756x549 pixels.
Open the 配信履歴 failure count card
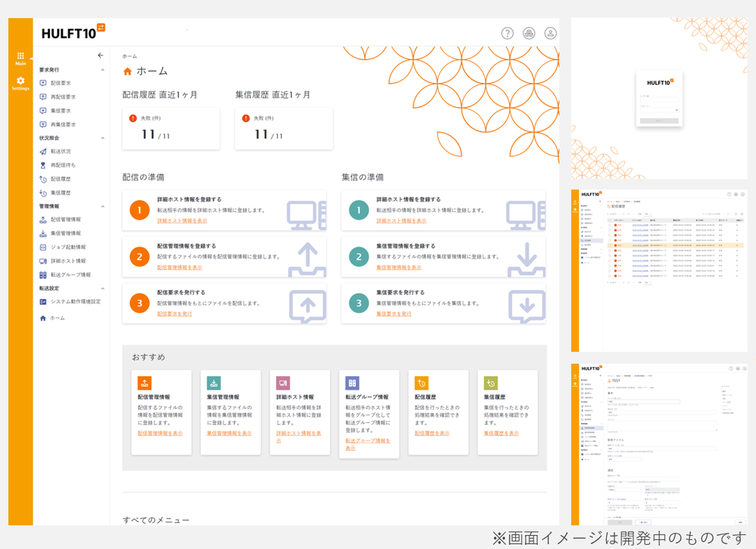tap(171, 128)
